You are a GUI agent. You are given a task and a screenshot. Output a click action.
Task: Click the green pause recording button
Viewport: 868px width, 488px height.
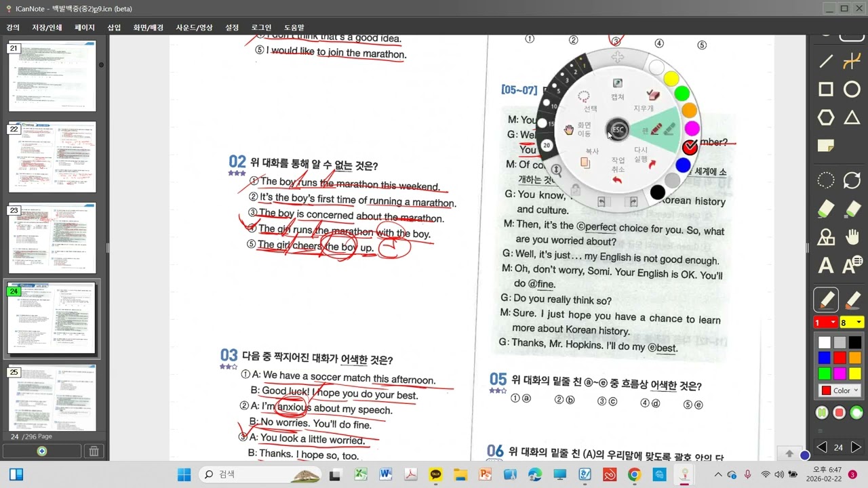coord(822,412)
